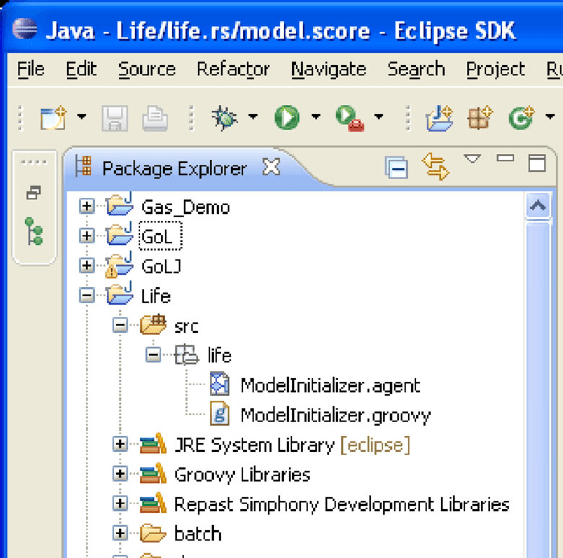563x558 pixels.
Task: Expand the Gas_Demo project node
Action: click(x=87, y=206)
